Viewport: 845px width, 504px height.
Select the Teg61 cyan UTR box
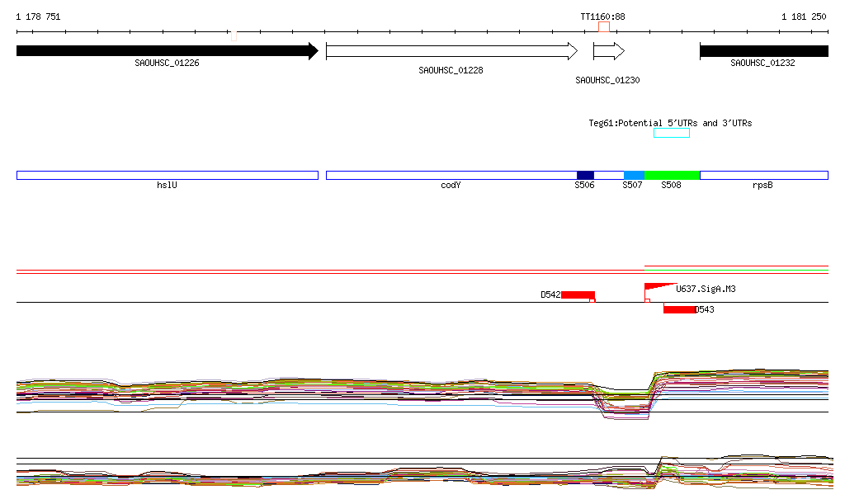point(671,133)
